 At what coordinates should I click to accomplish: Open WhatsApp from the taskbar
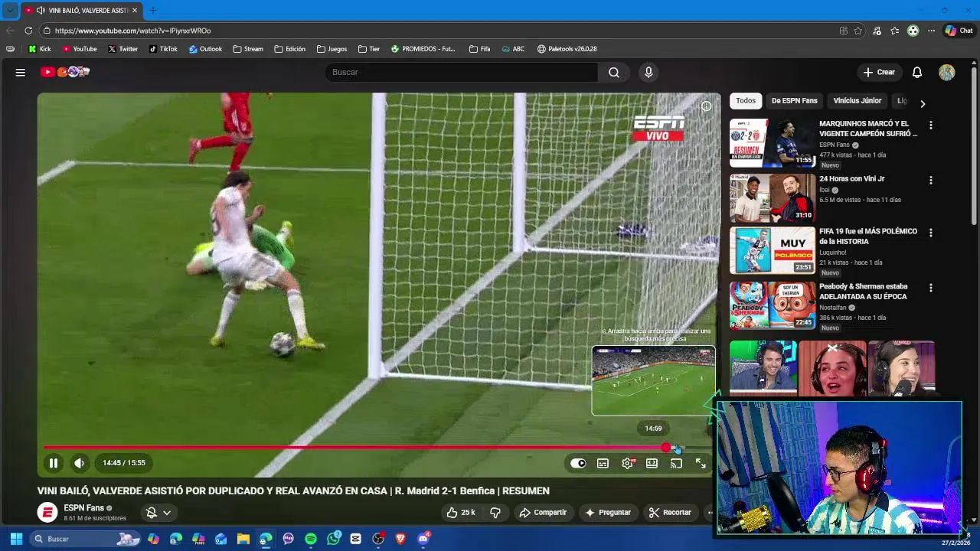click(x=333, y=539)
